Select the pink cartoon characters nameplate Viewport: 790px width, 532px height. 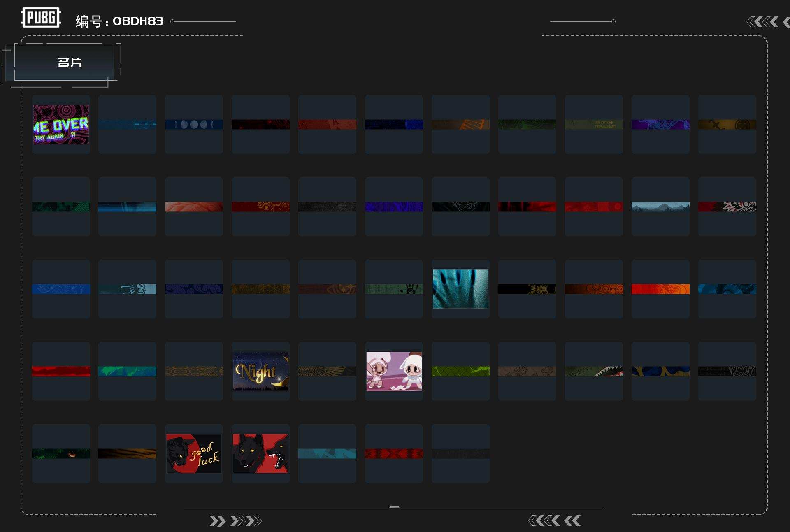pyautogui.click(x=394, y=371)
